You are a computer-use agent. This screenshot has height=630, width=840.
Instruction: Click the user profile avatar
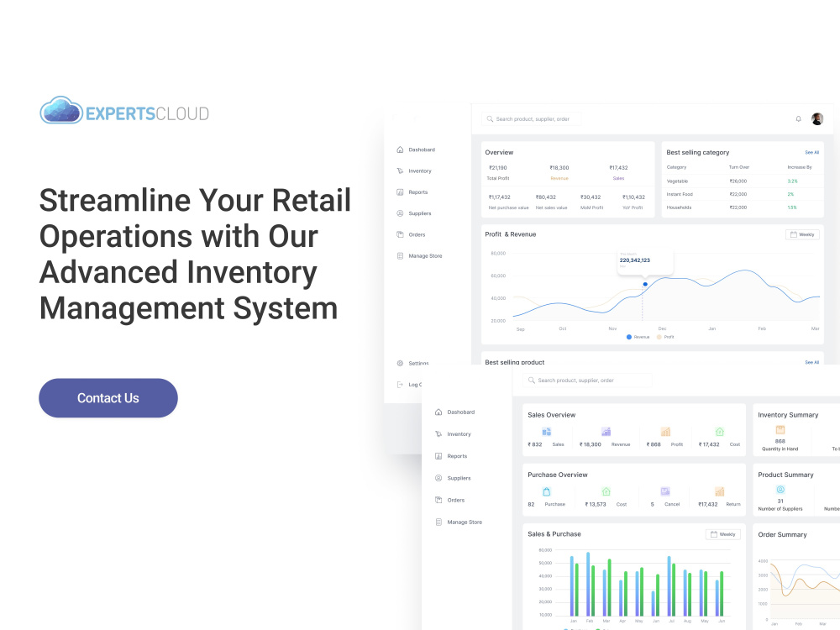[817, 119]
